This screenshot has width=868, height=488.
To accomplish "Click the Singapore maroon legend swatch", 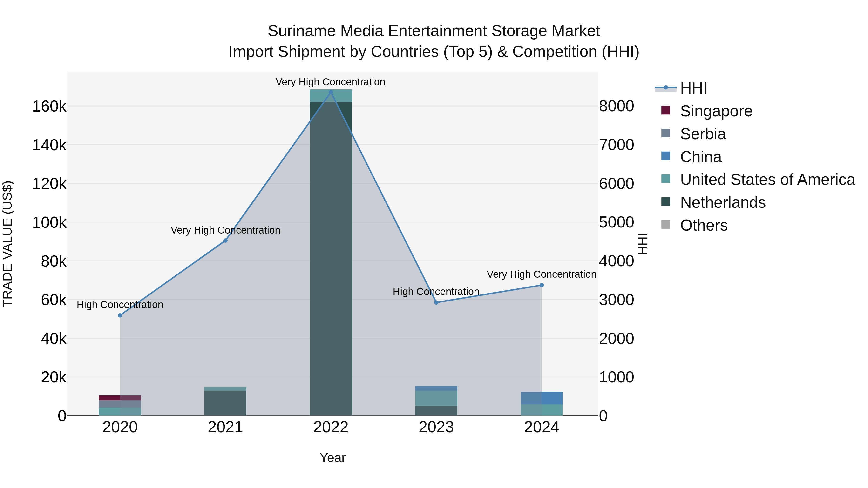I will click(x=666, y=110).
